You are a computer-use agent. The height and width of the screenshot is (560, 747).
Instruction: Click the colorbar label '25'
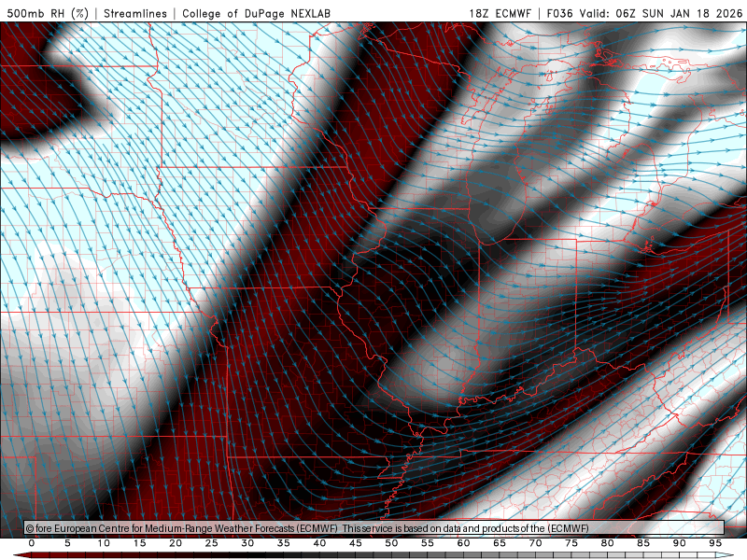pyautogui.click(x=212, y=543)
